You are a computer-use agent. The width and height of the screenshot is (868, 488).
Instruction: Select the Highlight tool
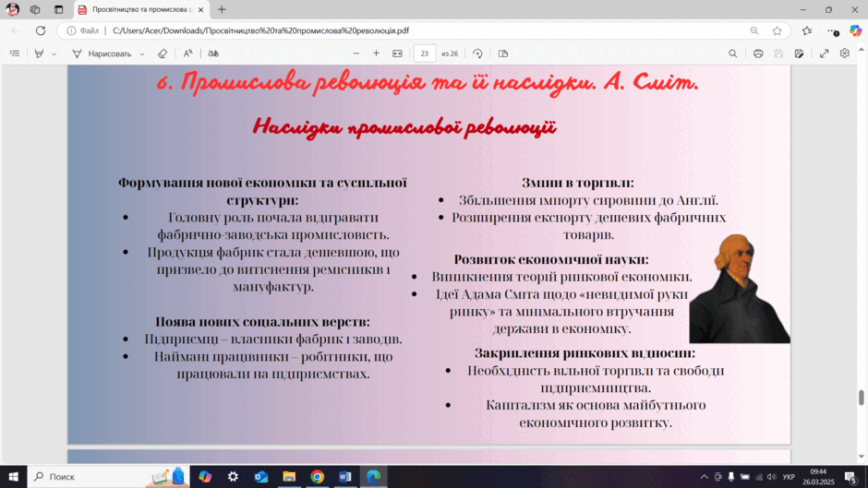pos(39,54)
